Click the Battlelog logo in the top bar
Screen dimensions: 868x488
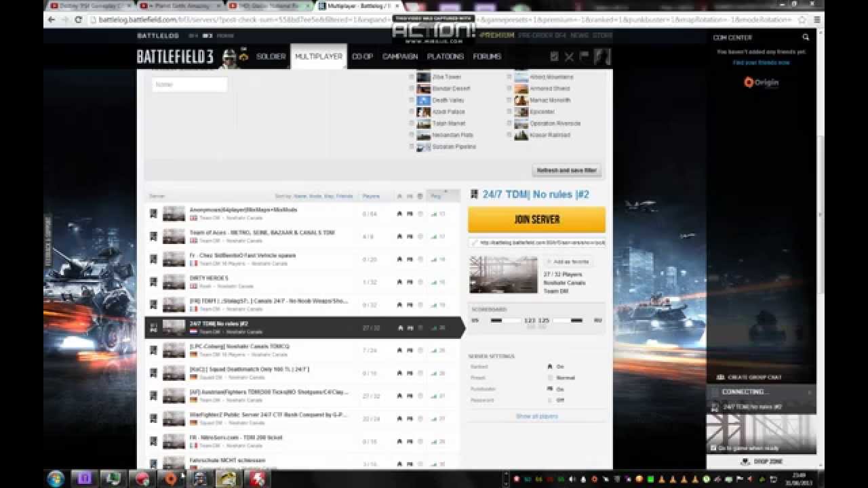[x=158, y=35]
